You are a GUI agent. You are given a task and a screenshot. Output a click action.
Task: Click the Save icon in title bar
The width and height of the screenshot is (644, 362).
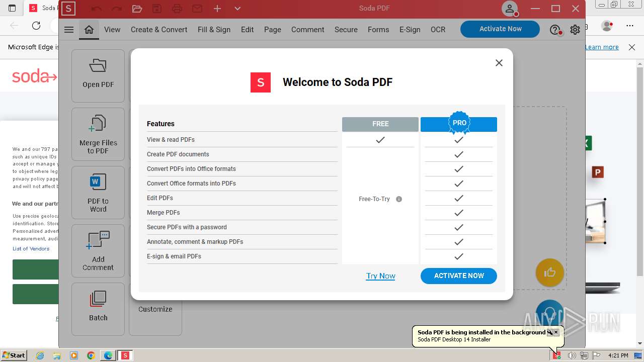[157, 9]
